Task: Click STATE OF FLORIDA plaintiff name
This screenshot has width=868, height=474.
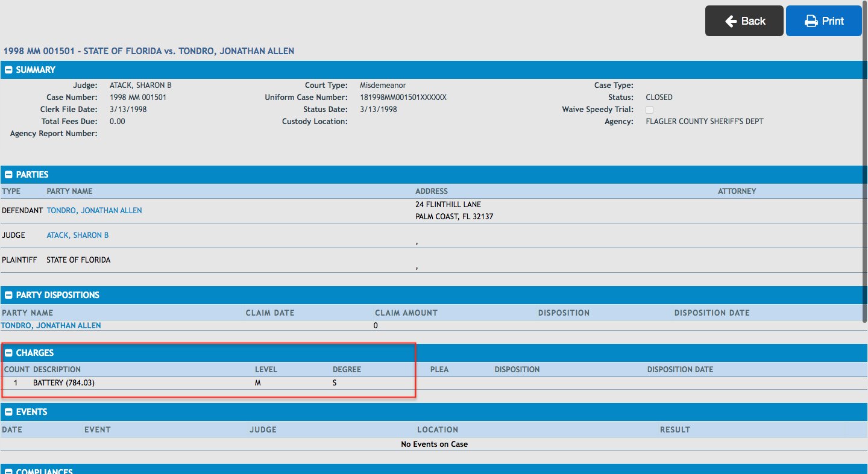Action: [78, 260]
